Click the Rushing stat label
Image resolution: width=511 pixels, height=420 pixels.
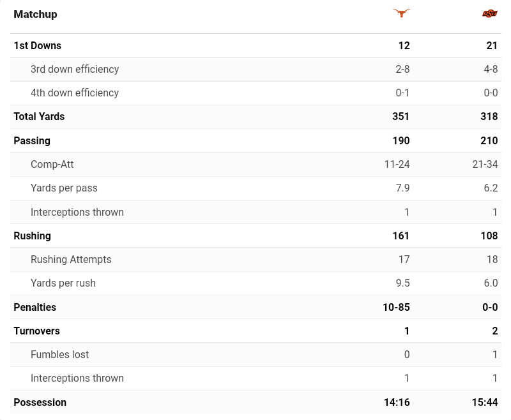[x=32, y=236]
